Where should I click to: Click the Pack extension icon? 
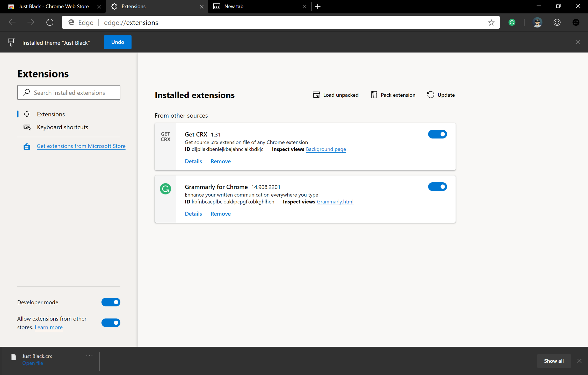[374, 95]
